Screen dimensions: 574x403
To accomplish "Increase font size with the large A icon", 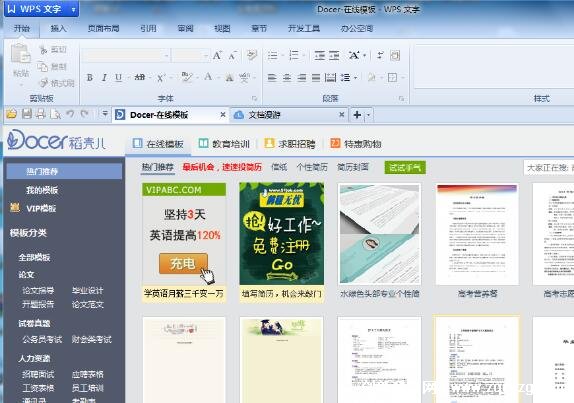I will tap(217, 56).
